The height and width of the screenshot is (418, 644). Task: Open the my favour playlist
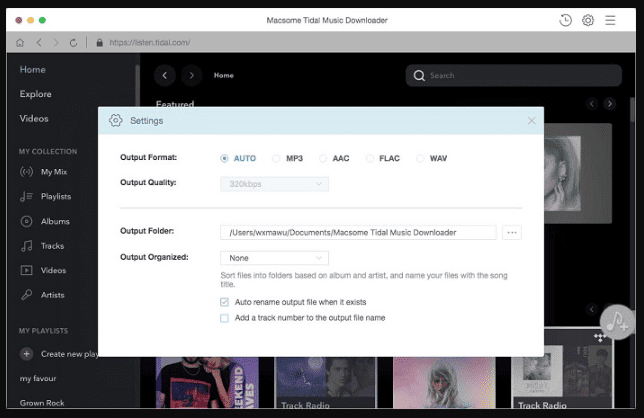[x=38, y=378]
